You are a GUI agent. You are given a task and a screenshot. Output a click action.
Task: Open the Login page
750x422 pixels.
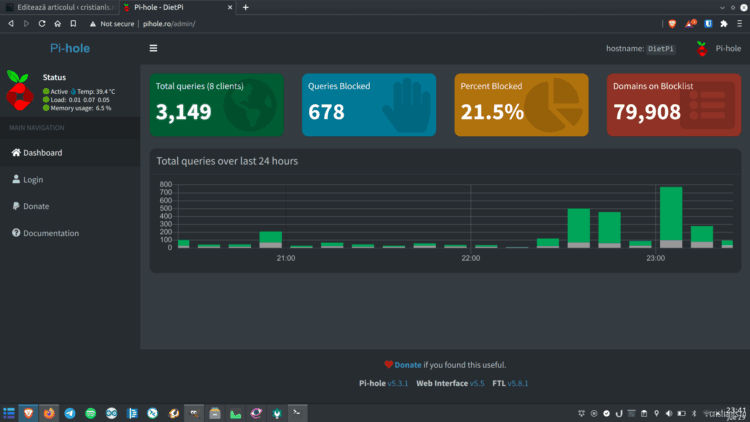click(x=33, y=180)
